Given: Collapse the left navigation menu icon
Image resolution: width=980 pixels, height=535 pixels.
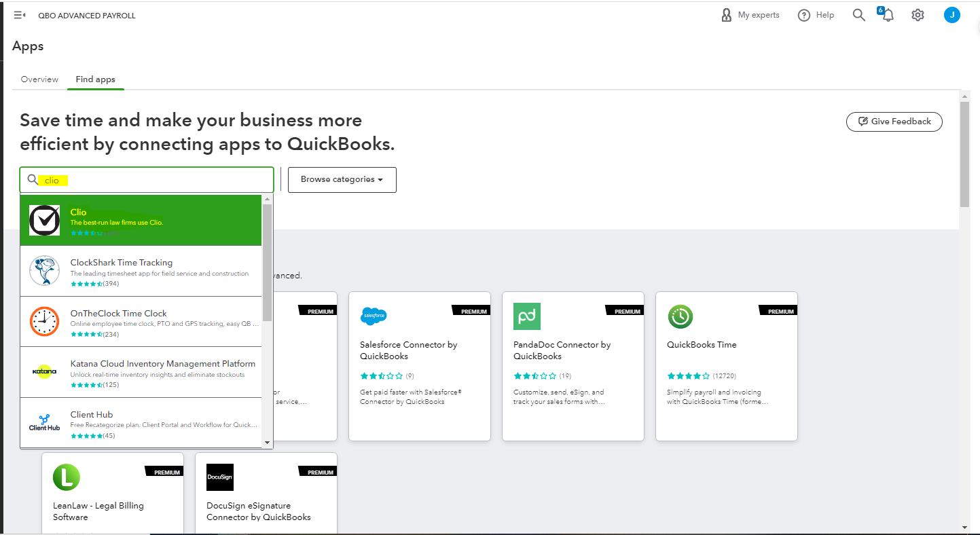Looking at the screenshot, I should tap(20, 15).
